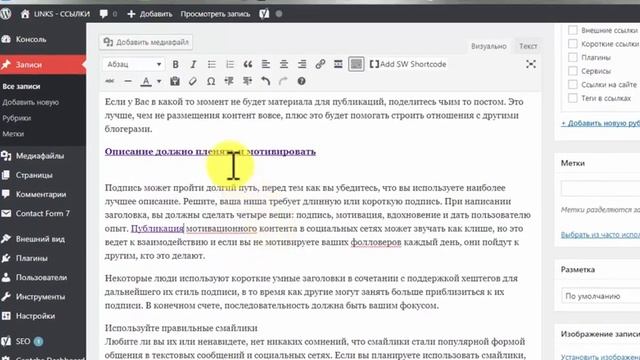The width and height of the screenshot is (640, 360).
Task: Switch to the Текст editor tab
Action: tap(528, 46)
